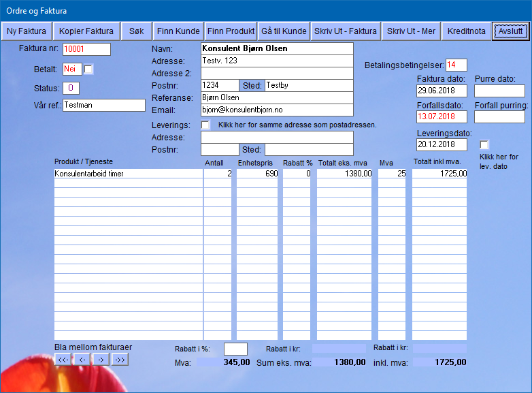Enable same delivery address as postal address
Screen dimensions: 532x393
click(x=205, y=125)
